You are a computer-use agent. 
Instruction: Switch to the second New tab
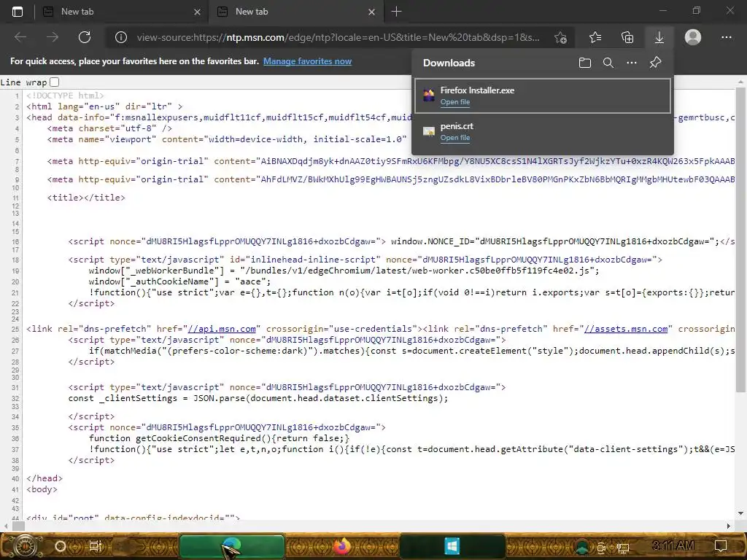(295, 12)
